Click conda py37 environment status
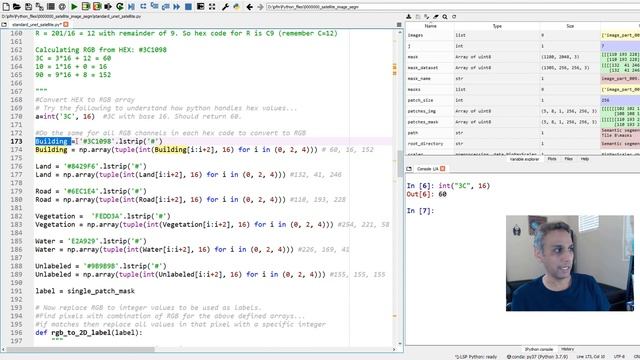Image resolution: width=640 pixels, height=360 pixels. (x=537, y=357)
